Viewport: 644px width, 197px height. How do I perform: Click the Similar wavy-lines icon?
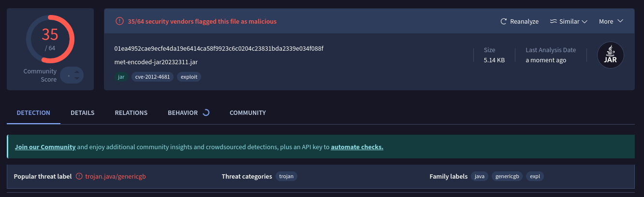554,22
